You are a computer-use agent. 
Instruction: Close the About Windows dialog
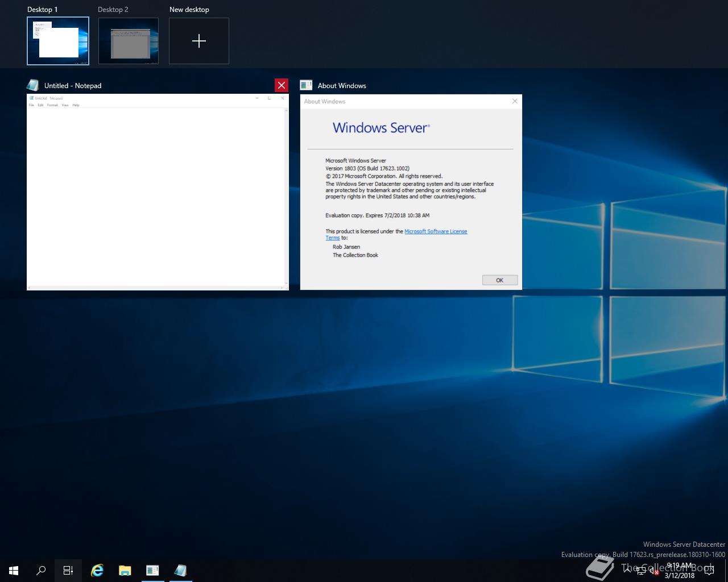515,101
